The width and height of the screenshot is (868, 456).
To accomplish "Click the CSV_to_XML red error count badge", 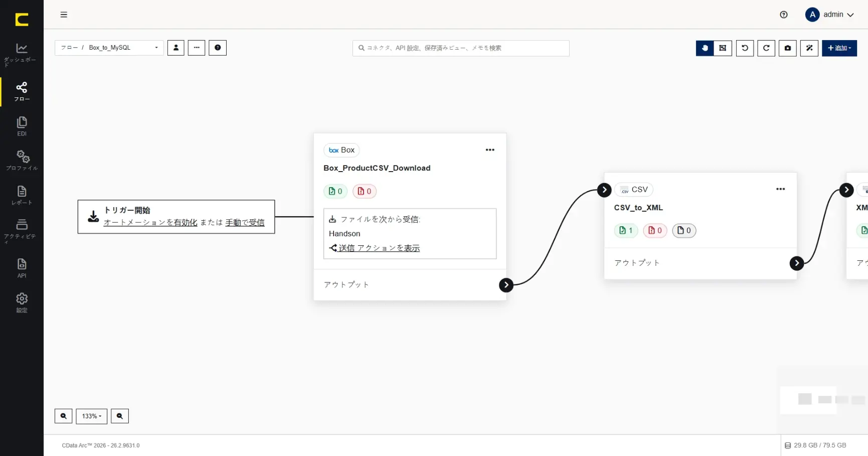I will click(x=655, y=230).
